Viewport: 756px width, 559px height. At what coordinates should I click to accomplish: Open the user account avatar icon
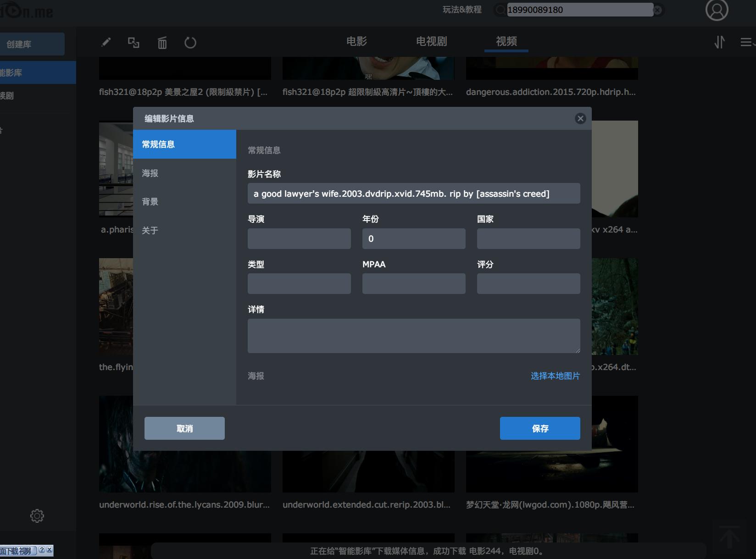pos(717,10)
